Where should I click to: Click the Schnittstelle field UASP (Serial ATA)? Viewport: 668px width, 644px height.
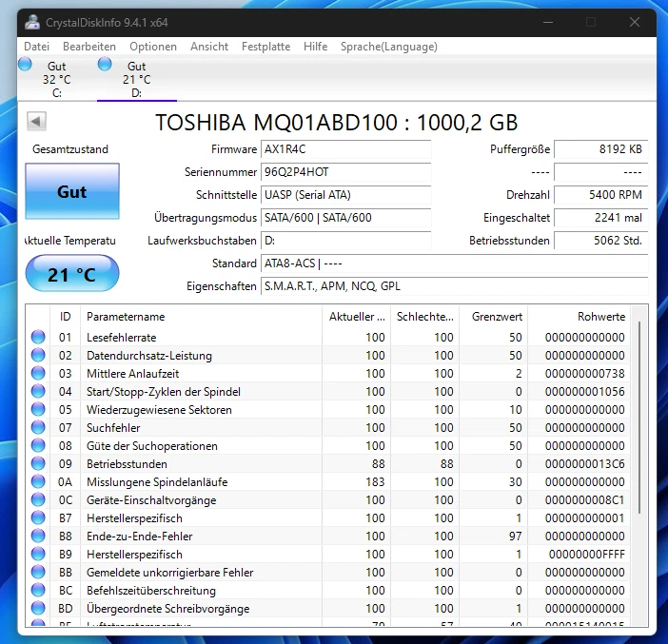point(346,195)
